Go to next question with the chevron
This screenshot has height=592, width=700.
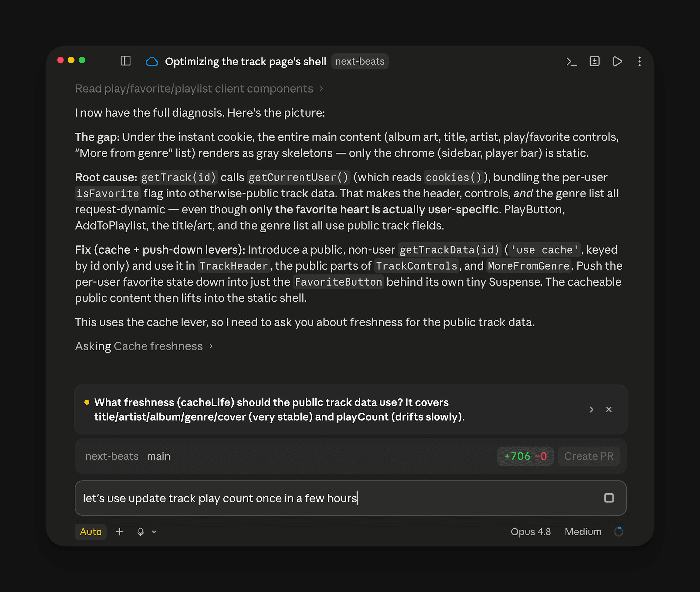[x=591, y=410]
